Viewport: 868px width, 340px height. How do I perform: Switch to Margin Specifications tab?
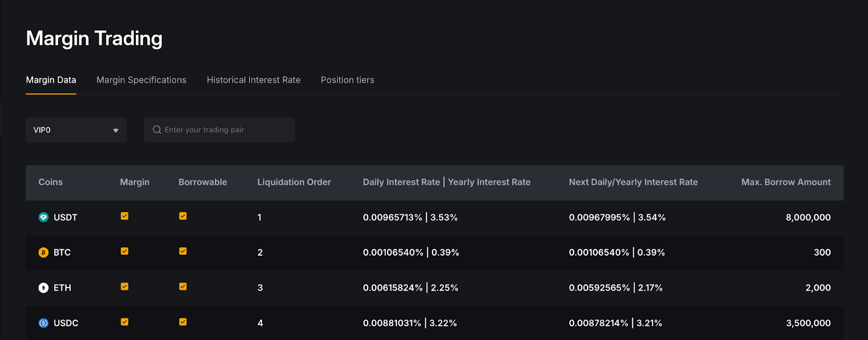click(141, 80)
